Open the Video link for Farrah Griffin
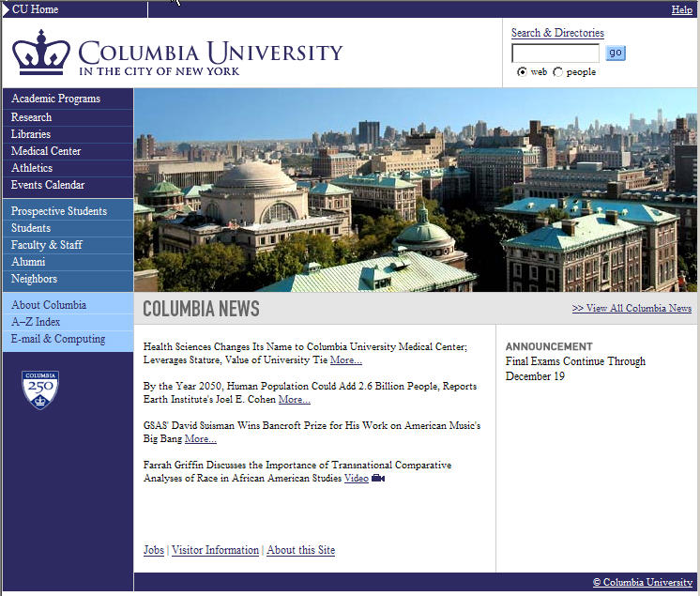The height and width of the screenshot is (596, 700). pyautogui.click(x=357, y=478)
